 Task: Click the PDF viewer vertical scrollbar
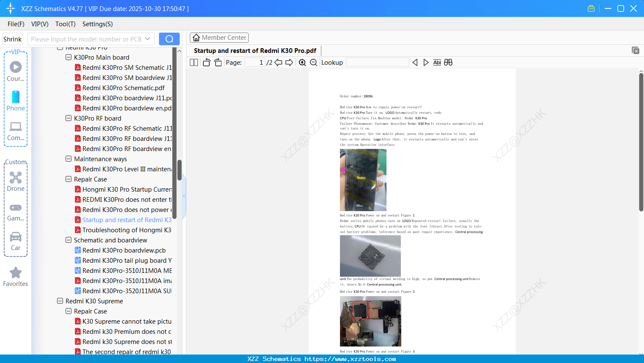pyautogui.click(x=641, y=142)
